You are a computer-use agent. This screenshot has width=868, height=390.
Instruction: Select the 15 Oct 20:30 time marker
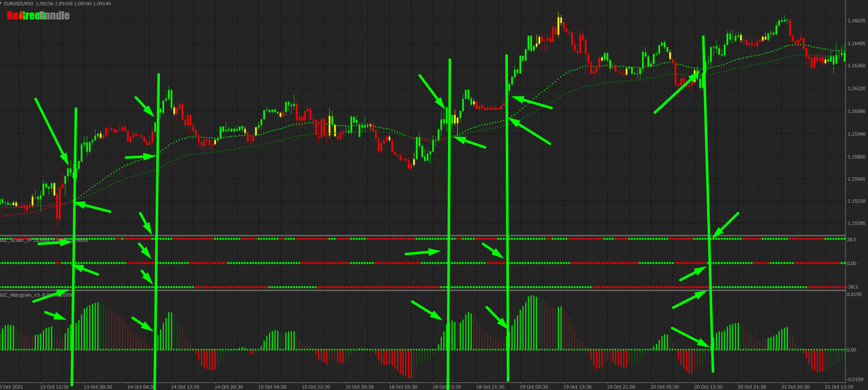(x=359, y=387)
